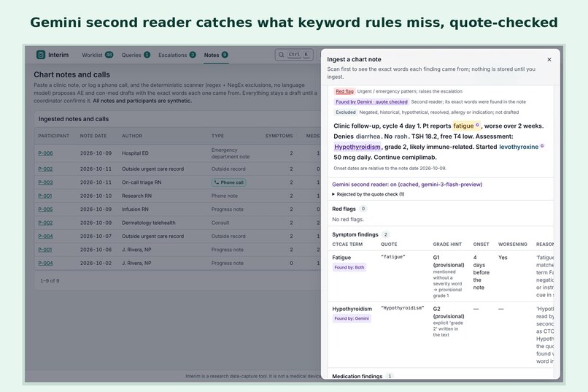Click the NOTE DATE column header

point(93,136)
